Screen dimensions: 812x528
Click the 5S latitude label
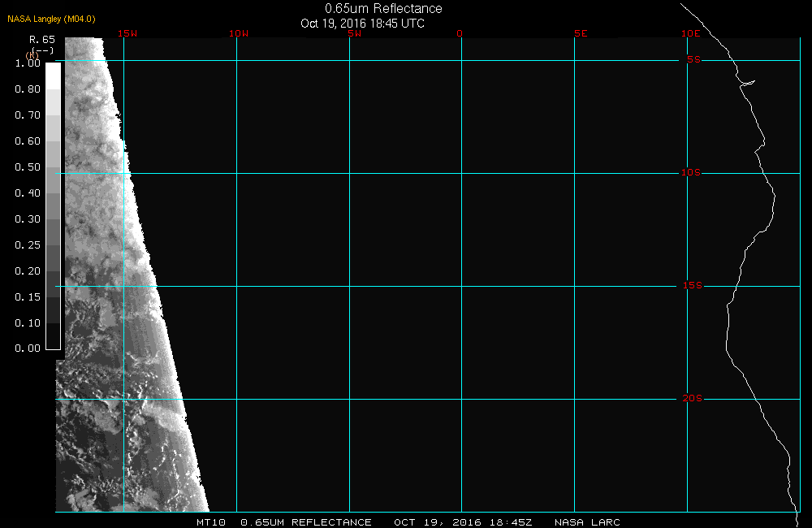(x=693, y=60)
